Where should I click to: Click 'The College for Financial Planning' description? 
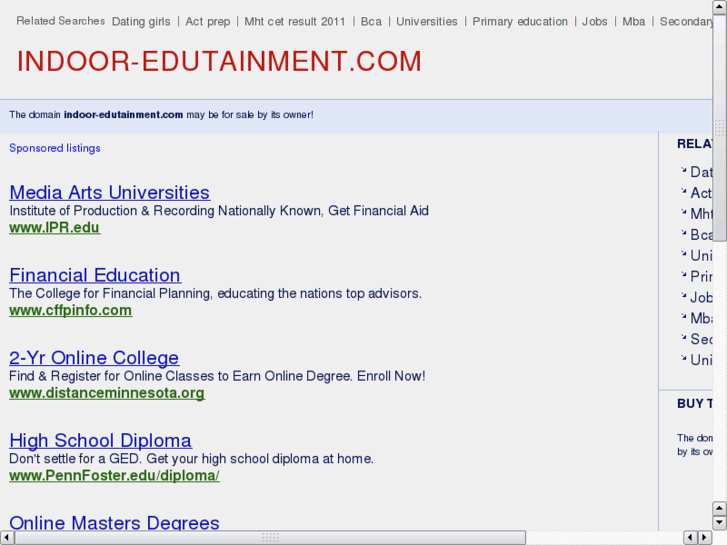click(216, 293)
